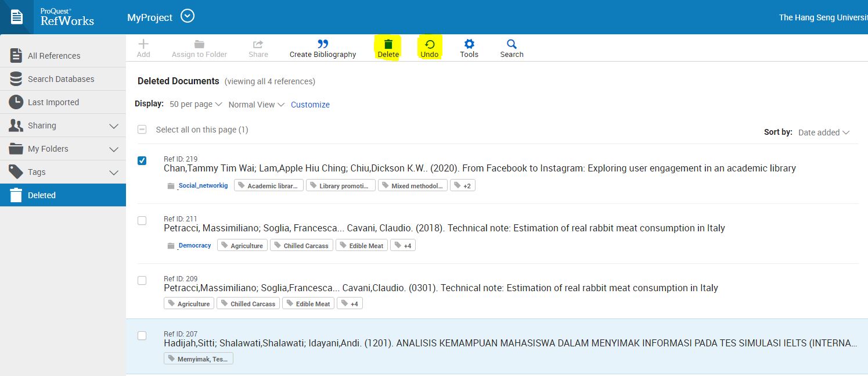Screen dimensions: 868x376
Task: Select the Add reference plus icon
Action: click(x=143, y=44)
